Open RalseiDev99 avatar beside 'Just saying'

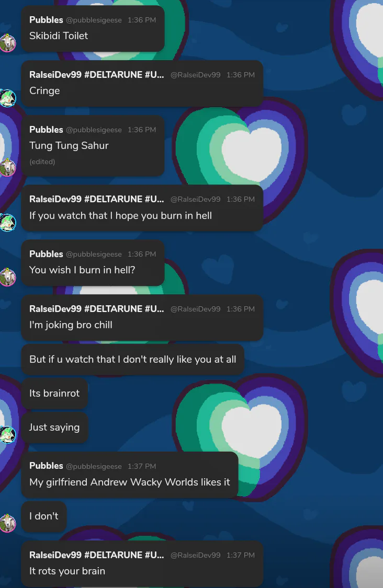(x=7, y=434)
